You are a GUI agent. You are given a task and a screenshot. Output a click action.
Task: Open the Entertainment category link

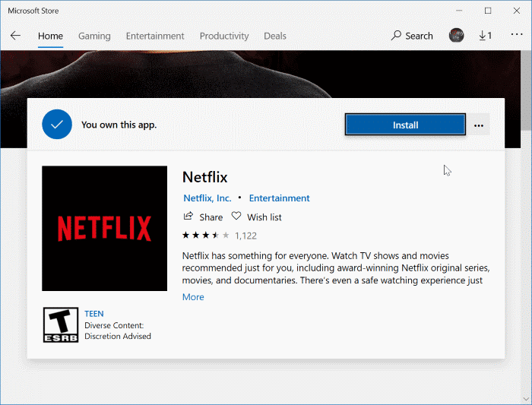click(x=279, y=198)
